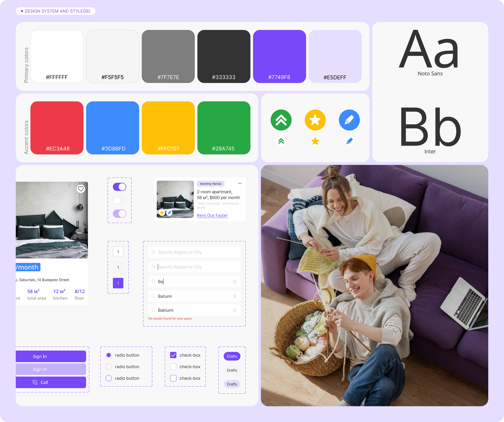Click the first Specify Region or City field
Viewport: 504px width, 422px height.
coord(194,252)
